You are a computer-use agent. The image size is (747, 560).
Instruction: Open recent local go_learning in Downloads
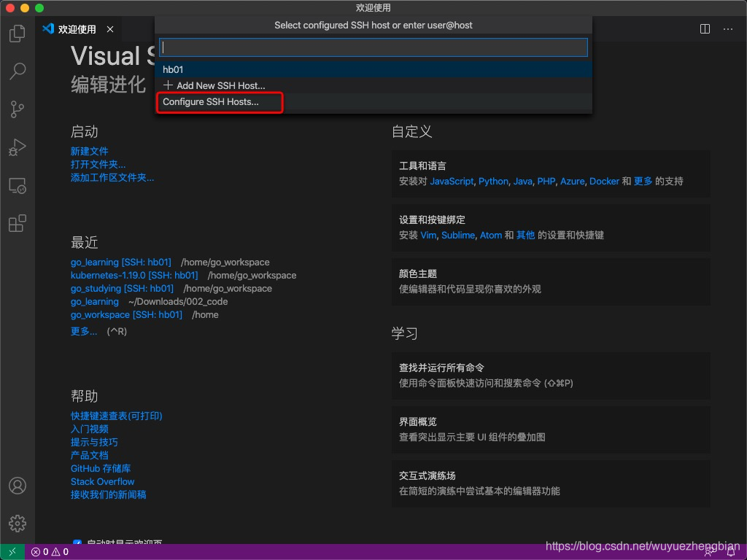point(95,302)
